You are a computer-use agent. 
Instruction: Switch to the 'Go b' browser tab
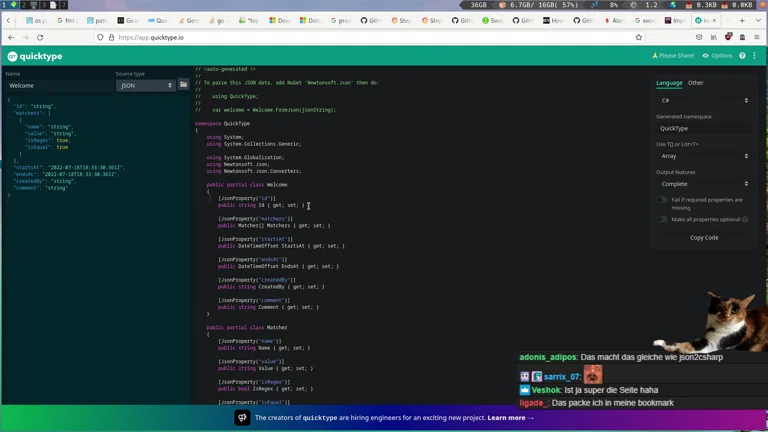pyautogui.click(x=127, y=21)
